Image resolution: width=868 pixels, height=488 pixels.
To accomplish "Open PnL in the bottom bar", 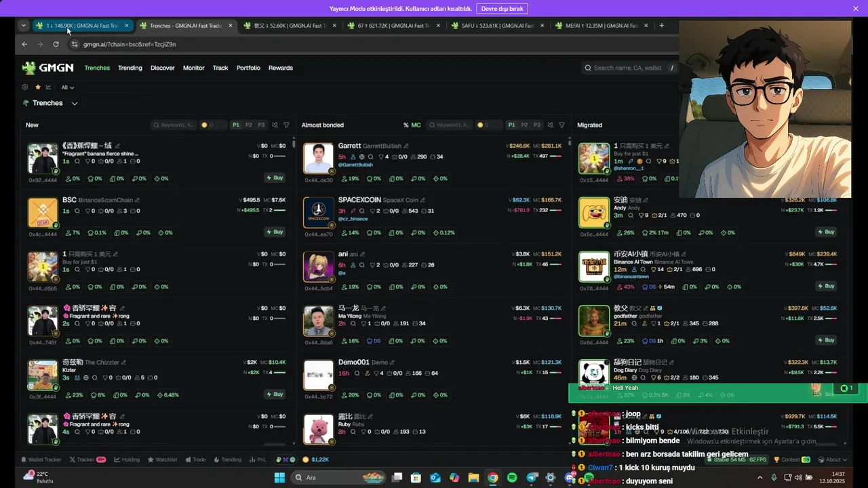I will point(258,460).
